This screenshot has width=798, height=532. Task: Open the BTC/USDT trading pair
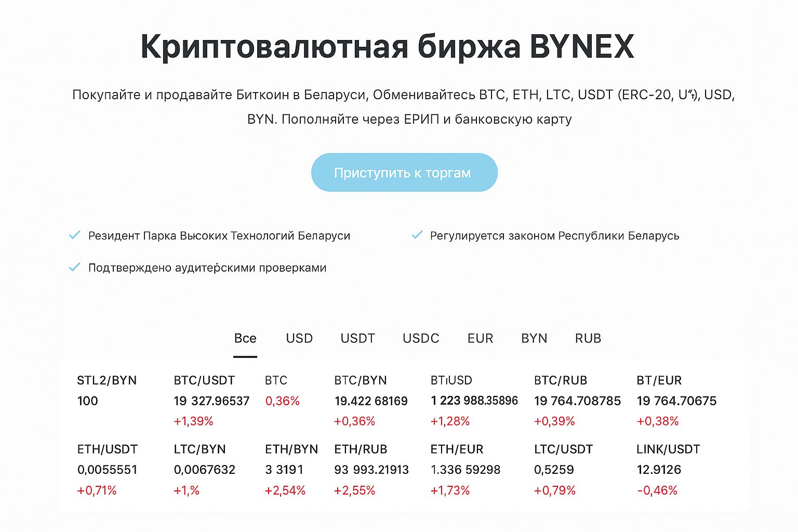(x=204, y=380)
